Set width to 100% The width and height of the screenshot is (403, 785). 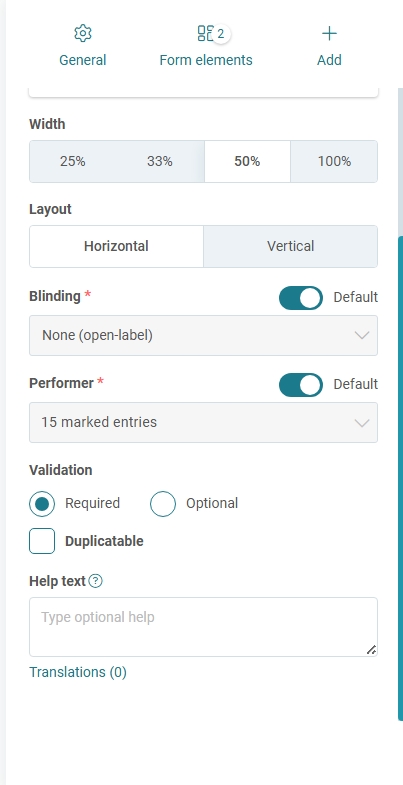point(334,162)
